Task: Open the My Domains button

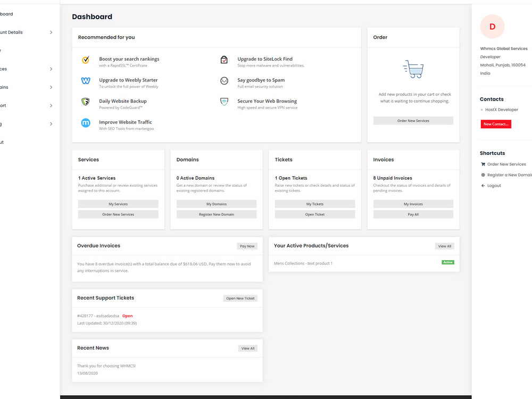Action: 217,204
